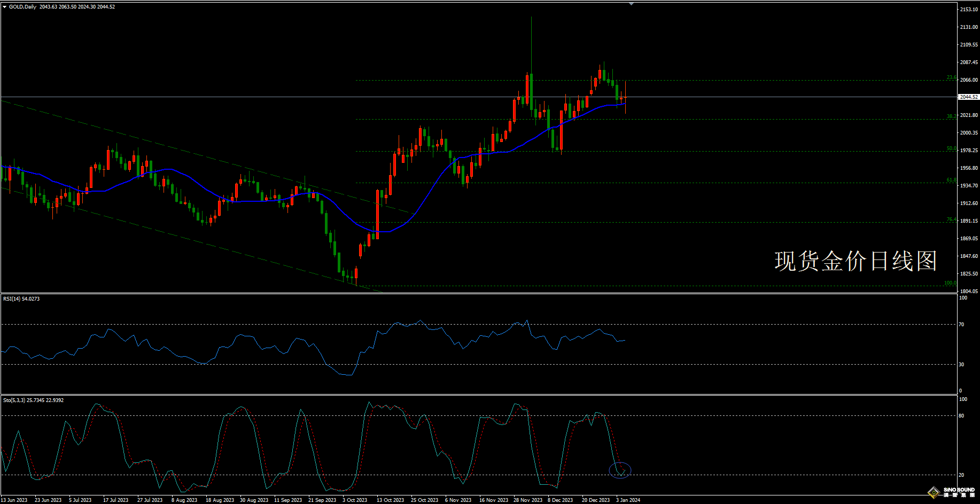Select the 23.6 Fibonacci level label
Image resolution: width=980 pixels, height=504 pixels.
[x=951, y=78]
